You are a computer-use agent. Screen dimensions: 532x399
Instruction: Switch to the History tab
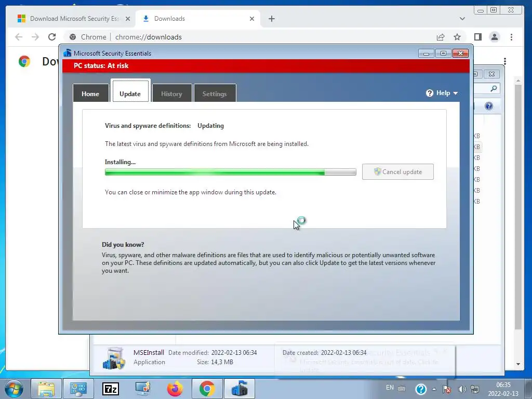[171, 94]
